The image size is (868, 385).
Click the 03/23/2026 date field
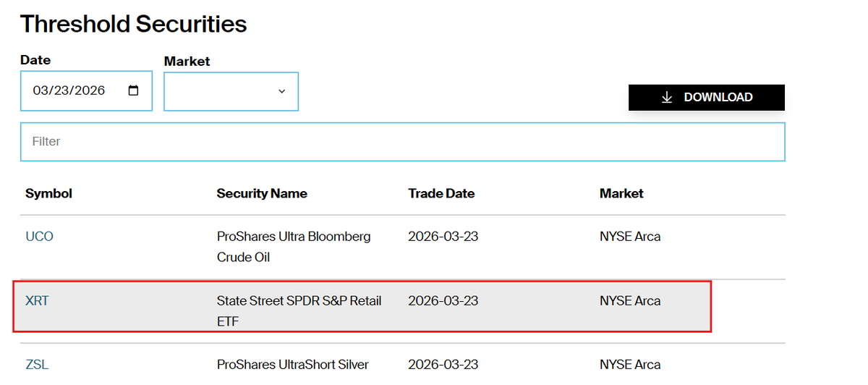(x=86, y=90)
